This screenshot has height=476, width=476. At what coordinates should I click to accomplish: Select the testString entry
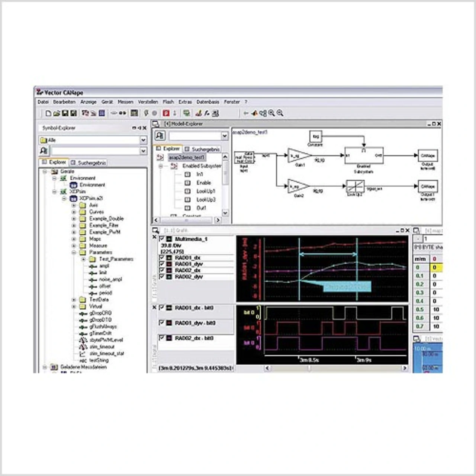99,360
